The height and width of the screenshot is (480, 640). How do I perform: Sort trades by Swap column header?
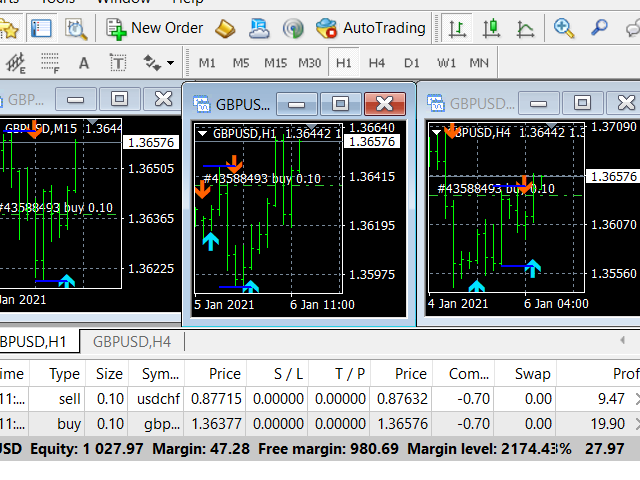[x=525, y=373]
